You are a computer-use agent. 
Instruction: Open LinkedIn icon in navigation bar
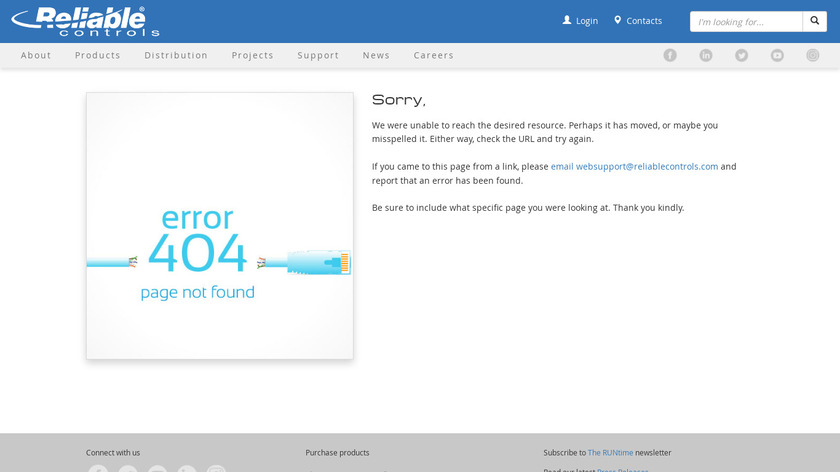click(706, 55)
